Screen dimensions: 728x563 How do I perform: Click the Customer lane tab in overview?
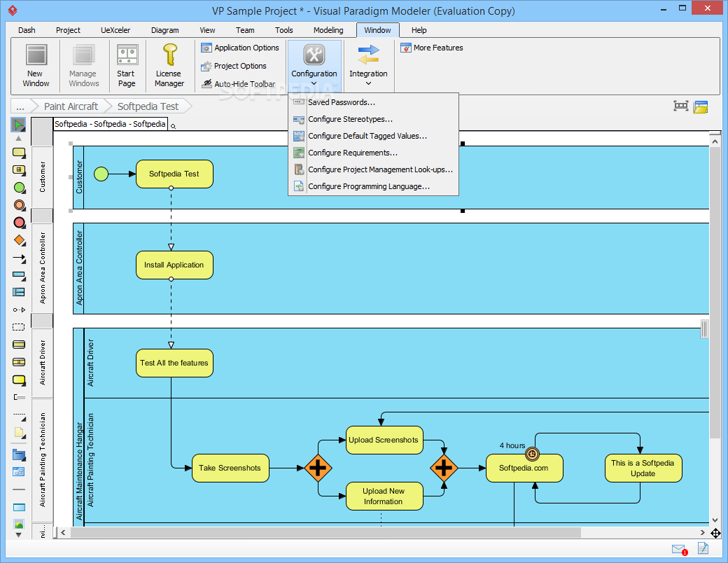[42, 177]
